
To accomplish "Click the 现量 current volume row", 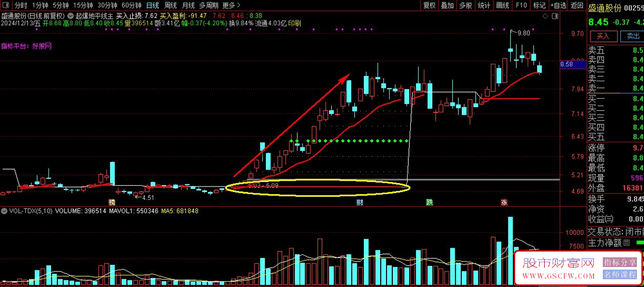I will tap(616, 178).
